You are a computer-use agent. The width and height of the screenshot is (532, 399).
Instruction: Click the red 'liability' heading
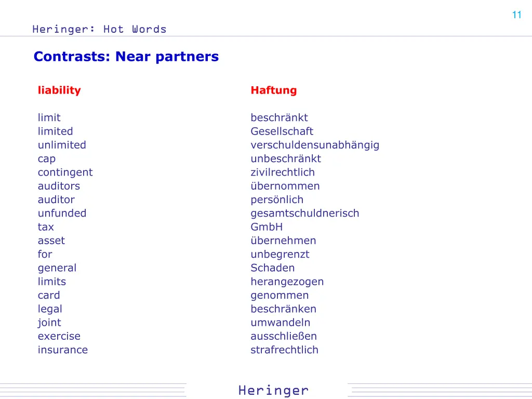59,90
